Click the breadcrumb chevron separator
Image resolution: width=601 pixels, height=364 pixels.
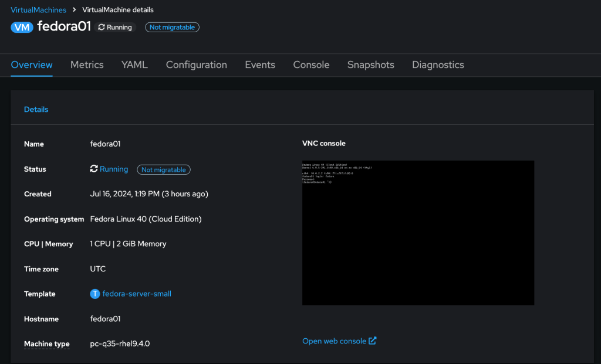pos(75,10)
